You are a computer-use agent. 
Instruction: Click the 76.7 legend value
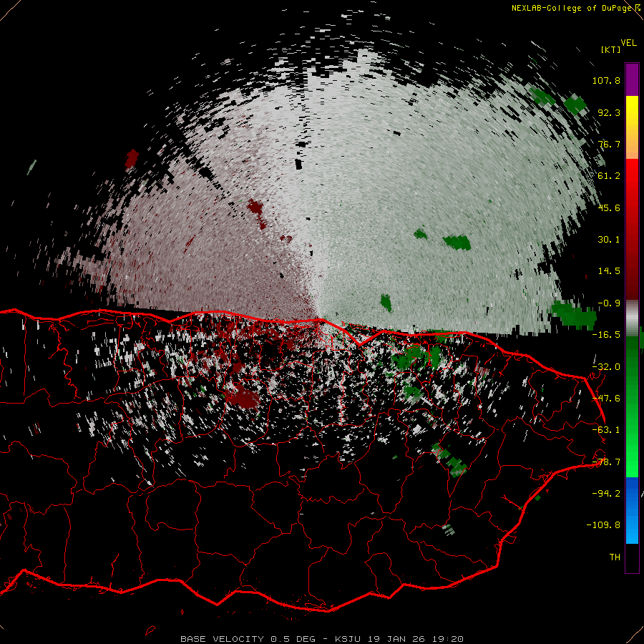point(609,144)
